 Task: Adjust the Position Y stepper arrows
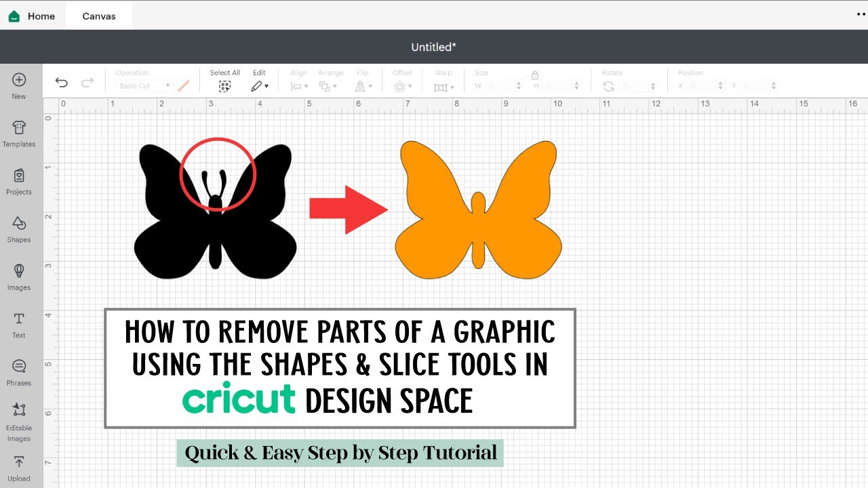pyautogui.click(x=774, y=86)
